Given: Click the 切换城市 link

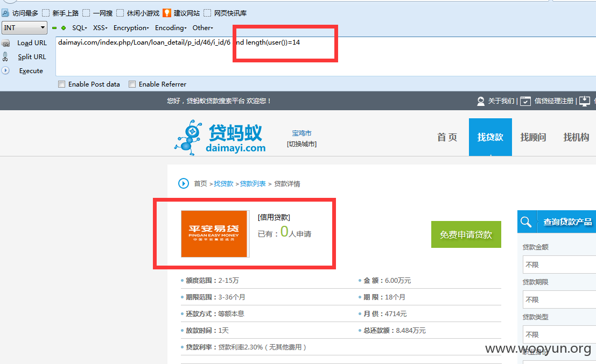Looking at the screenshot, I should pyautogui.click(x=302, y=144).
